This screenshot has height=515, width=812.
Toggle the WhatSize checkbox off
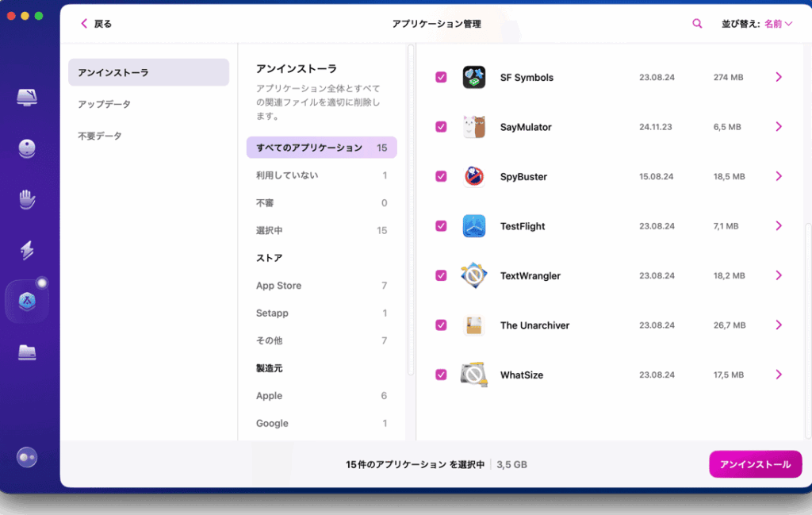(x=441, y=375)
